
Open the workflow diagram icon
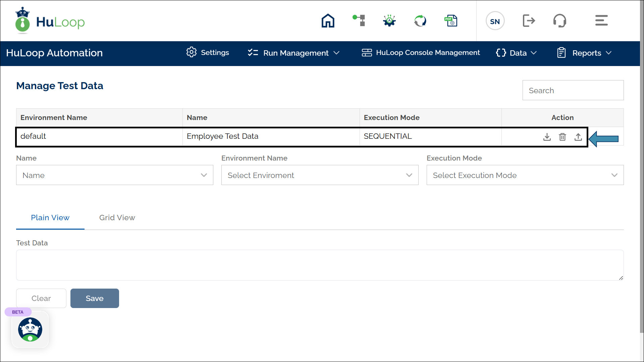click(x=359, y=21)
